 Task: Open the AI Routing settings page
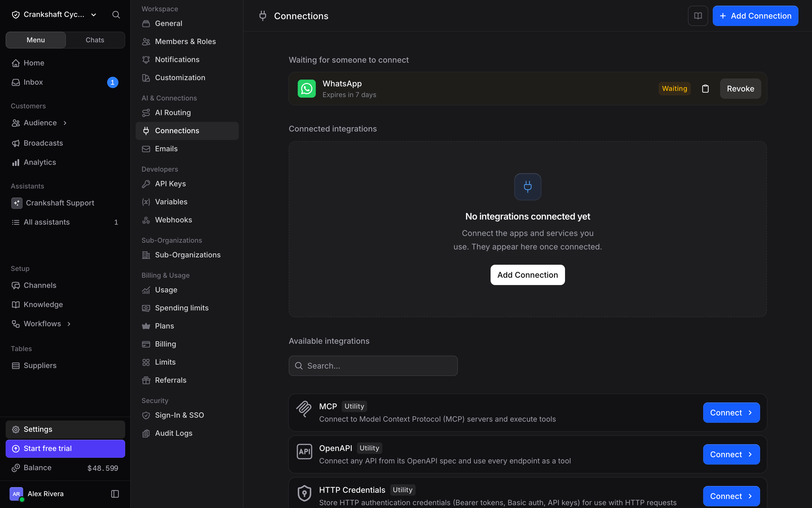pyautogui.click(x=187, y=113)
